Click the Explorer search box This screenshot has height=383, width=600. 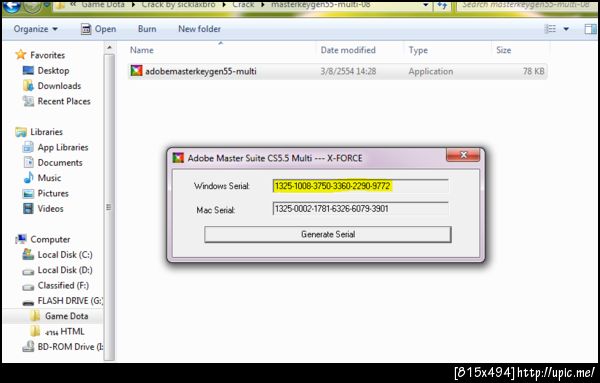click(527, 5)
